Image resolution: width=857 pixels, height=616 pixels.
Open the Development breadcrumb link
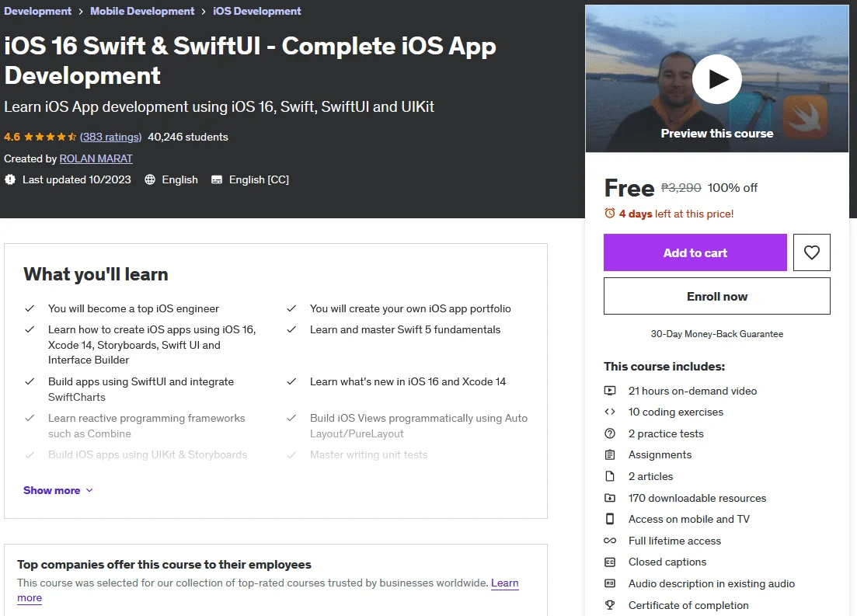click(38, 11)
